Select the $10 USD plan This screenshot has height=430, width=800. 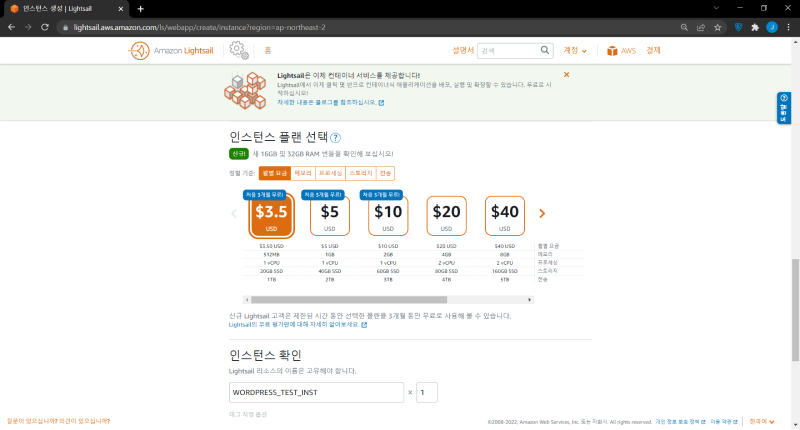point(388,216)
